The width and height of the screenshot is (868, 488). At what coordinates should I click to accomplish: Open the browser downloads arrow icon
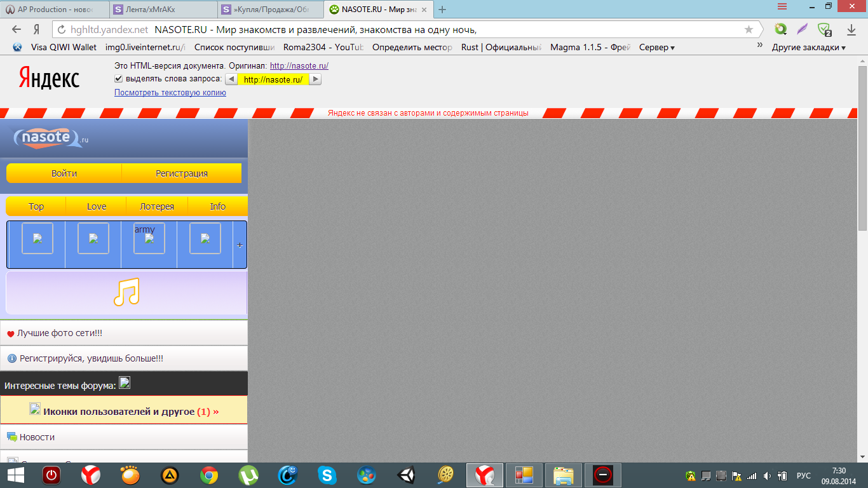click(x=851, y=29)
